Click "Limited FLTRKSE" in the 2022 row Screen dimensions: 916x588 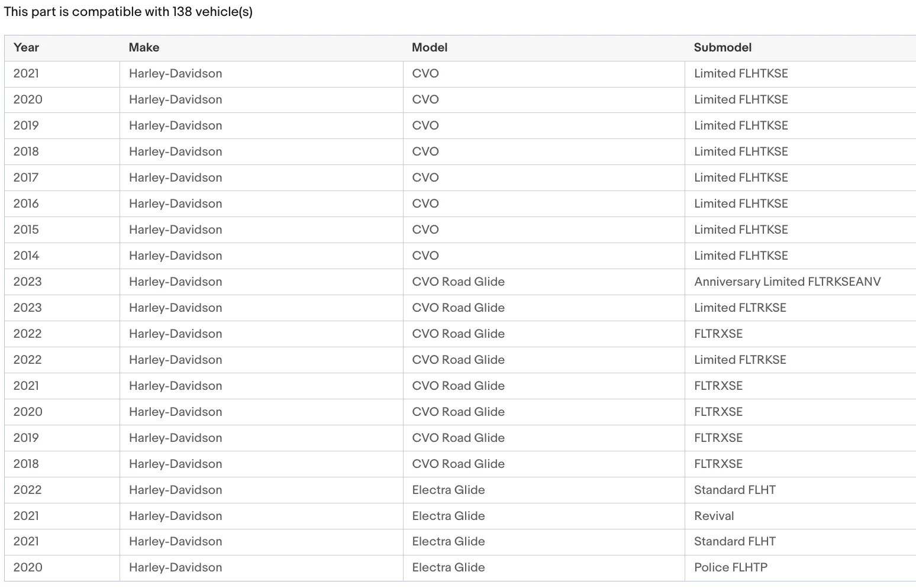[740, 360]
